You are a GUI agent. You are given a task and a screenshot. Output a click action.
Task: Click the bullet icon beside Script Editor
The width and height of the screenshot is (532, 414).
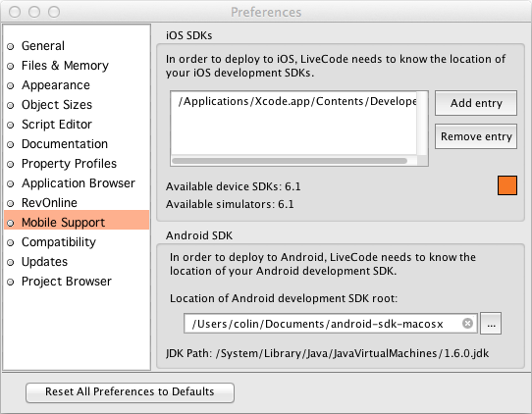click(x=11, y=126)
